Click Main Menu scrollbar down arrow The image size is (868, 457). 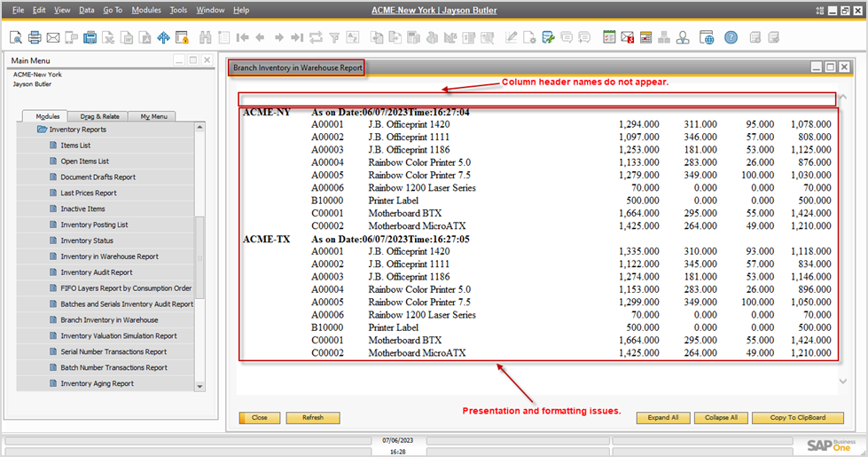(x=199, y=386)
